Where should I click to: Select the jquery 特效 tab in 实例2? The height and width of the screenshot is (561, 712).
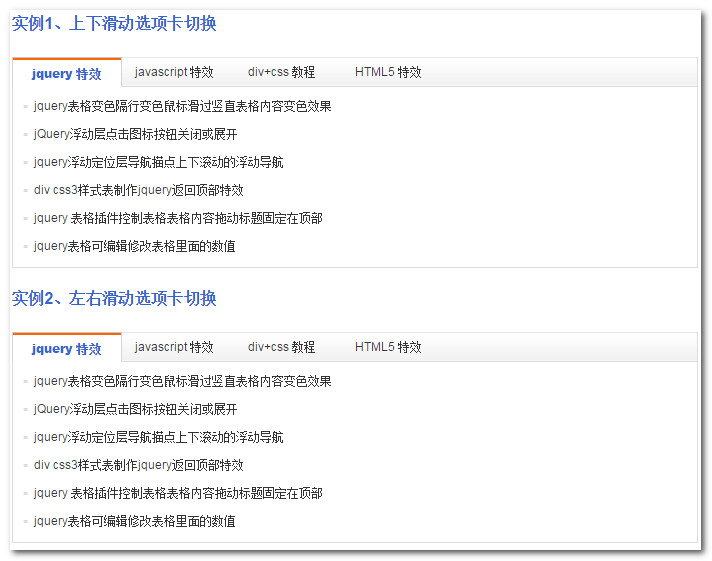(67, 348)
